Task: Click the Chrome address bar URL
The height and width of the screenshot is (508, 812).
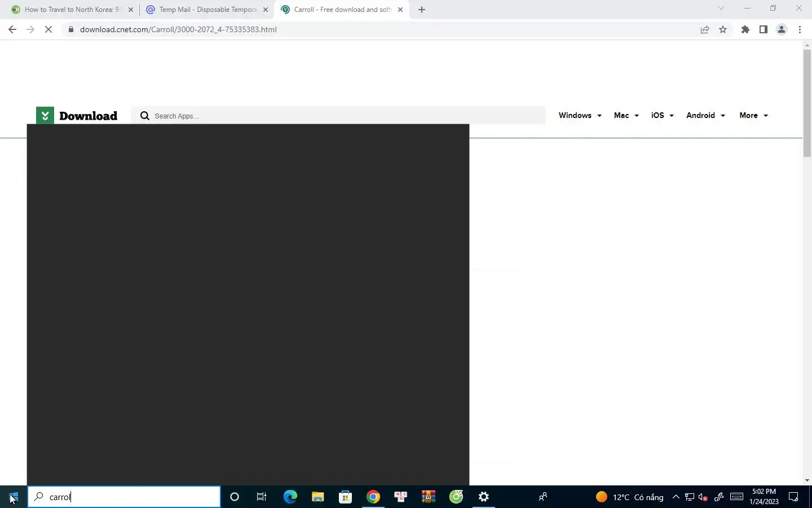Action: pyautogui.click(x=178, y=29)
